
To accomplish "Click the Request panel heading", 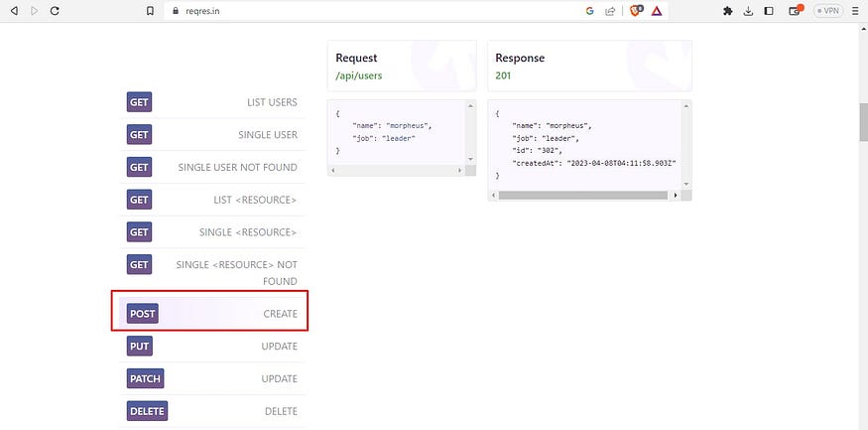I will pyautogui.click(x=356, y=59).
